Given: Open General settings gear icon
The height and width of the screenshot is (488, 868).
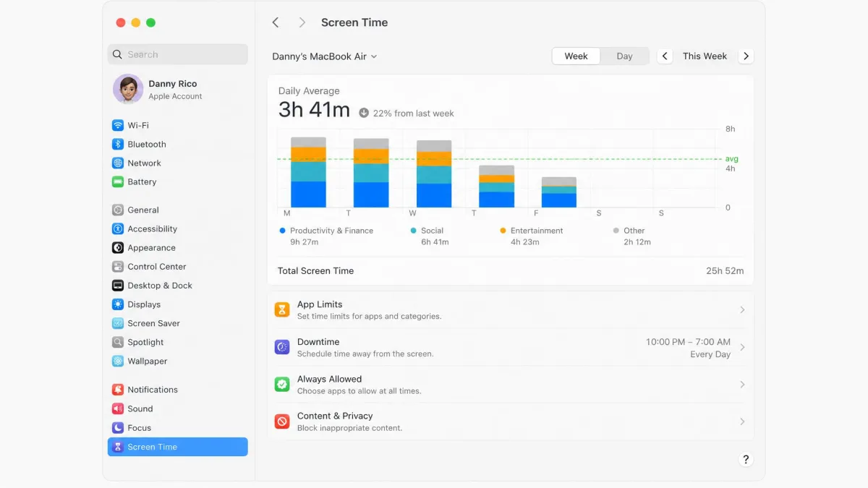Looking at the screenshot, I should click(x=118, y=210).
